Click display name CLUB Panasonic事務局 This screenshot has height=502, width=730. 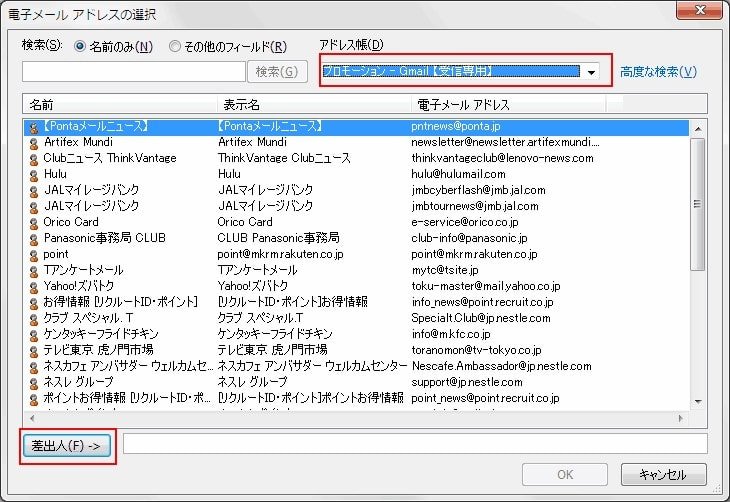point(278,238)
